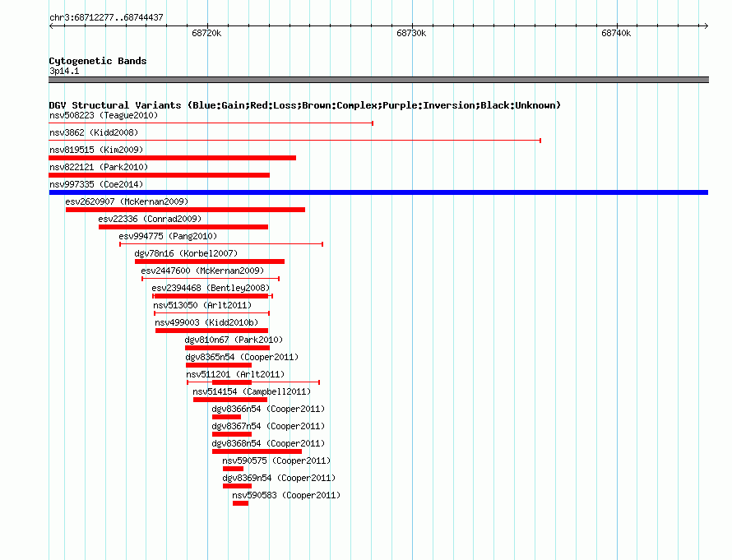
Task: Select the nsv590583 (Cooper2011) short red bar
Action: pyautogui.click(x=240, y=503)
